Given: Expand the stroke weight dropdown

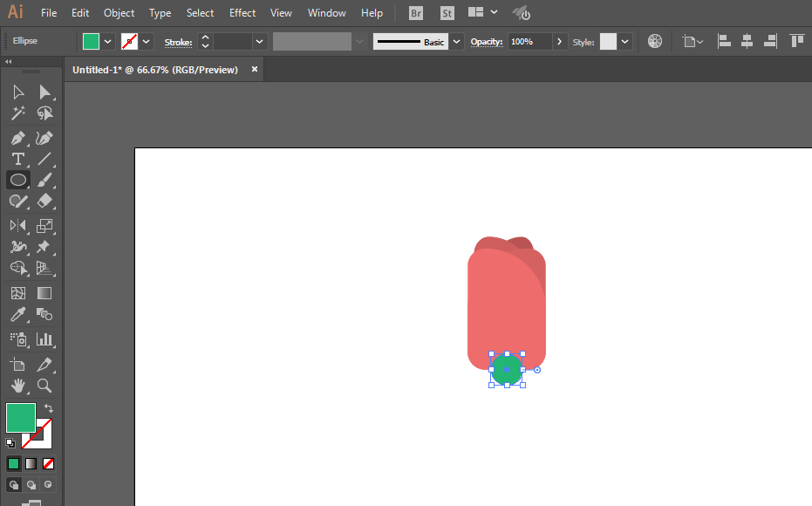Looking at the screenshot, I should 259,41.
